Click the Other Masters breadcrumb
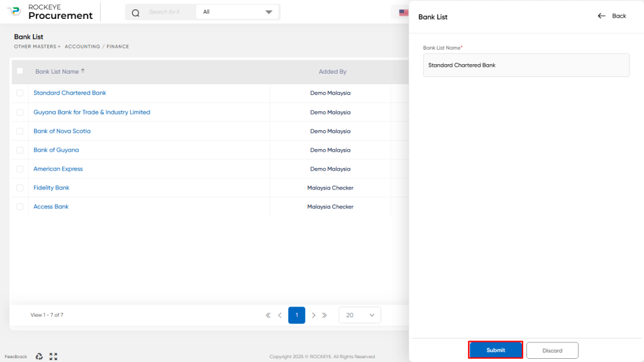Image resolution: width=644 pixels, height=362 pixels. pyautogui.click(x=35, y=47)
